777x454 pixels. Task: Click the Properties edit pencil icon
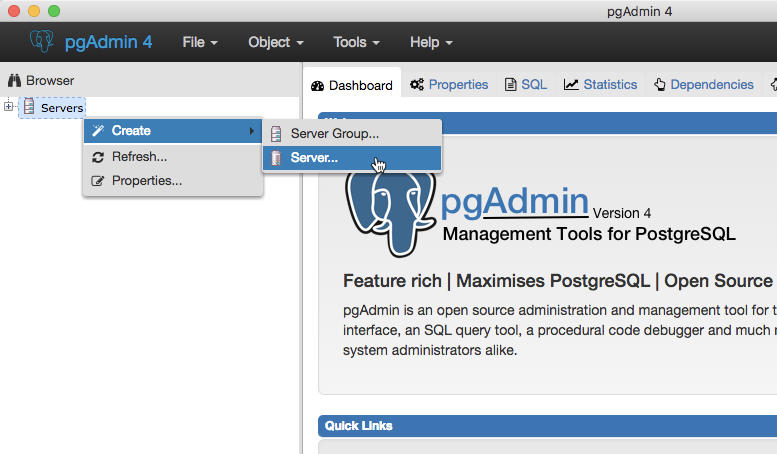coord(98,181)
